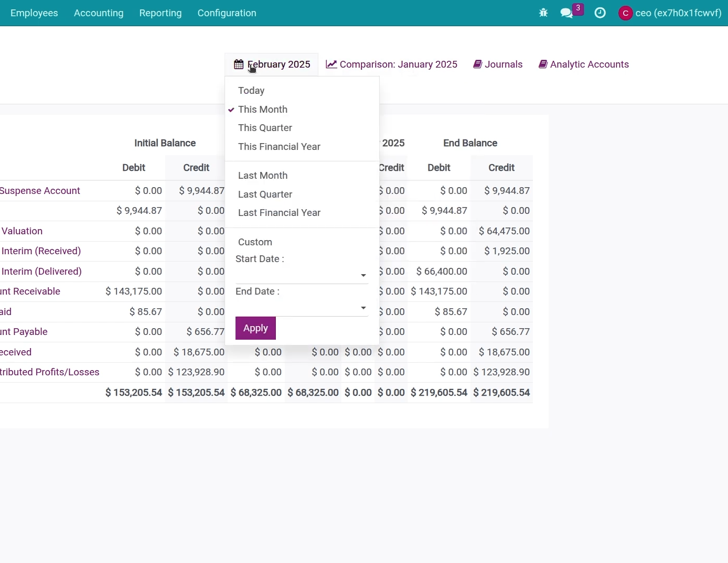Screen dimensions: 728x563
Task: Click the book icon beside Journals
Action: 478,64
